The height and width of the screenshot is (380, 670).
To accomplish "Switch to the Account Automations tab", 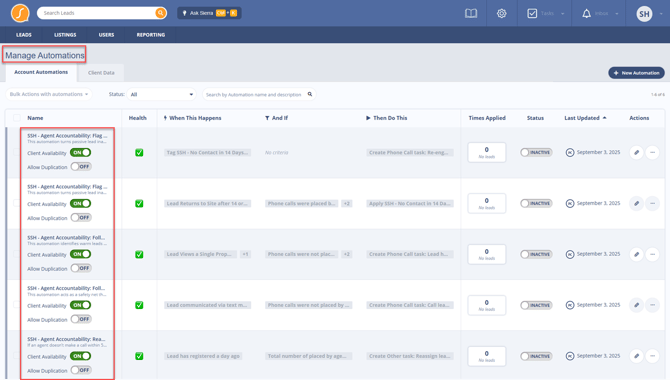I will 41,72.
